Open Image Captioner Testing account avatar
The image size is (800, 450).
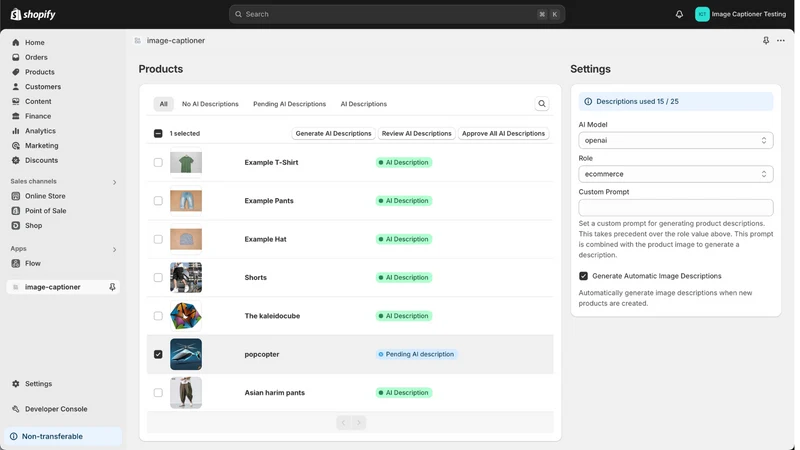[x=702, y=14]
